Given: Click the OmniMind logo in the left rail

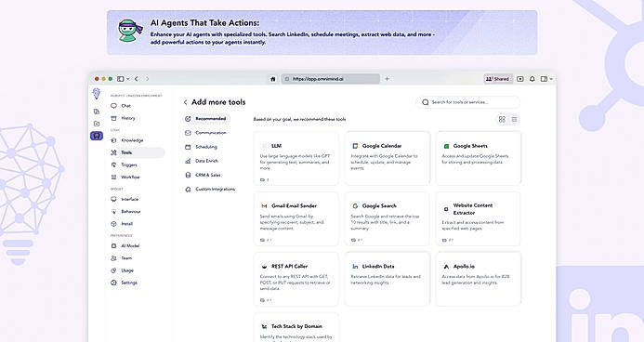Looking at the screenshot, I should [x=97, y=94].
